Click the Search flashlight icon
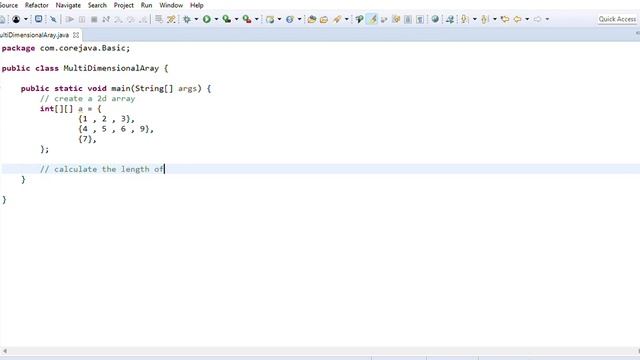This screenshot has width=640, height=360. tap(337, 19)
